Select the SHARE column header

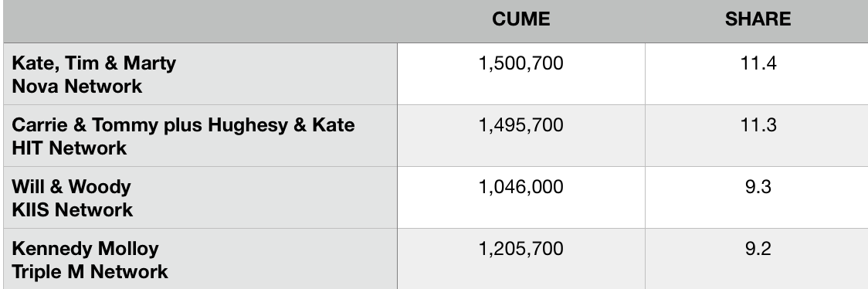tap(758, 19)
